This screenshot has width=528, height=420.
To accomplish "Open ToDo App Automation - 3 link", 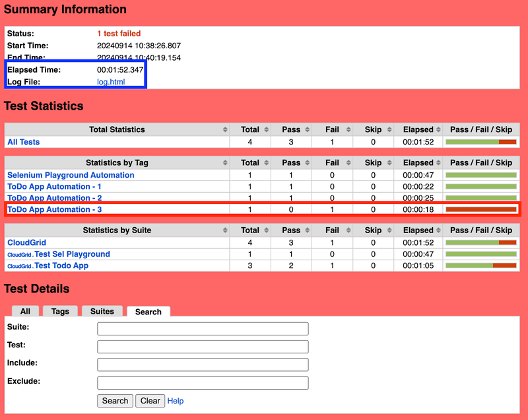I will [x=55, y=209].
